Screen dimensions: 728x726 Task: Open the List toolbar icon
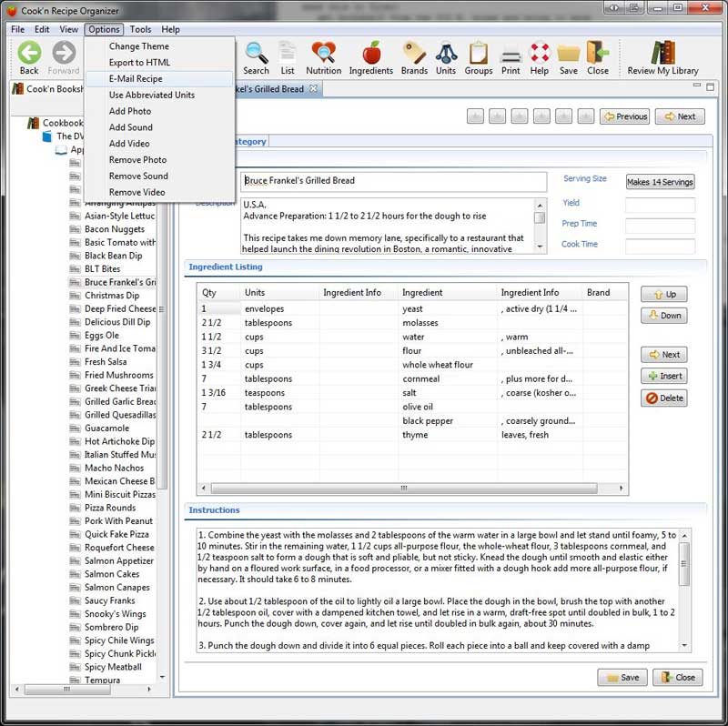point(288,53)
